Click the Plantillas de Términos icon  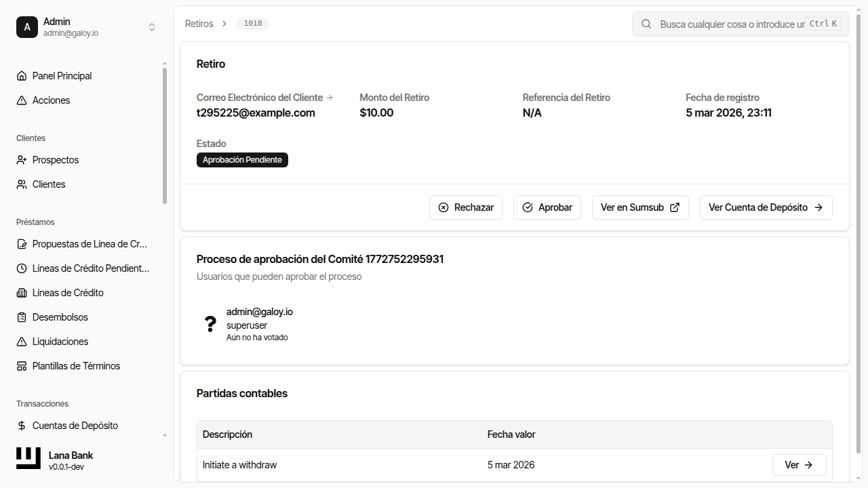pos(22,366)
